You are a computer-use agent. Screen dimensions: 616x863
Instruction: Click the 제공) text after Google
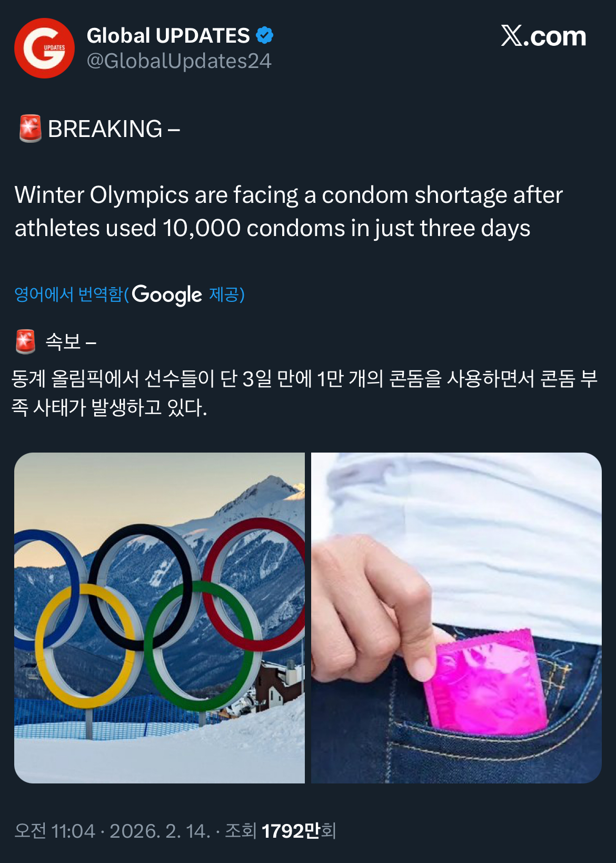[x=227, y=295]
